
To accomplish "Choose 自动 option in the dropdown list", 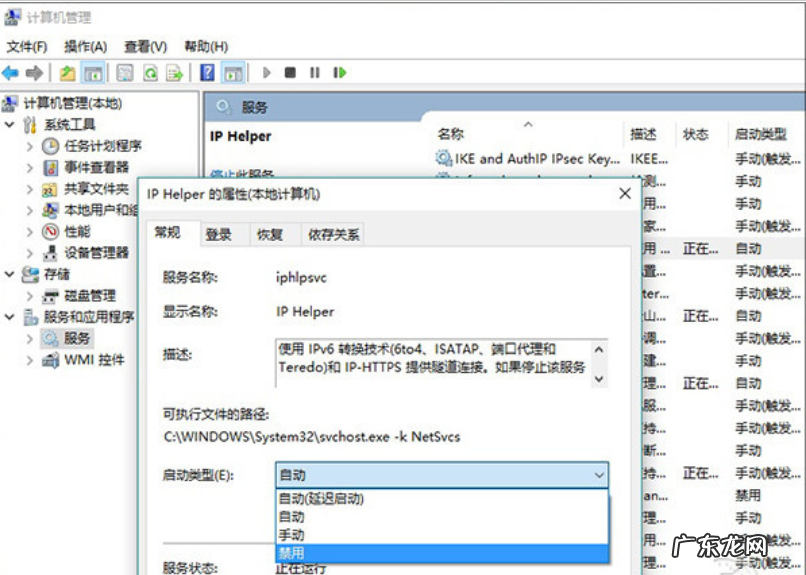I will pyautogui.click(x=442, y=516).
